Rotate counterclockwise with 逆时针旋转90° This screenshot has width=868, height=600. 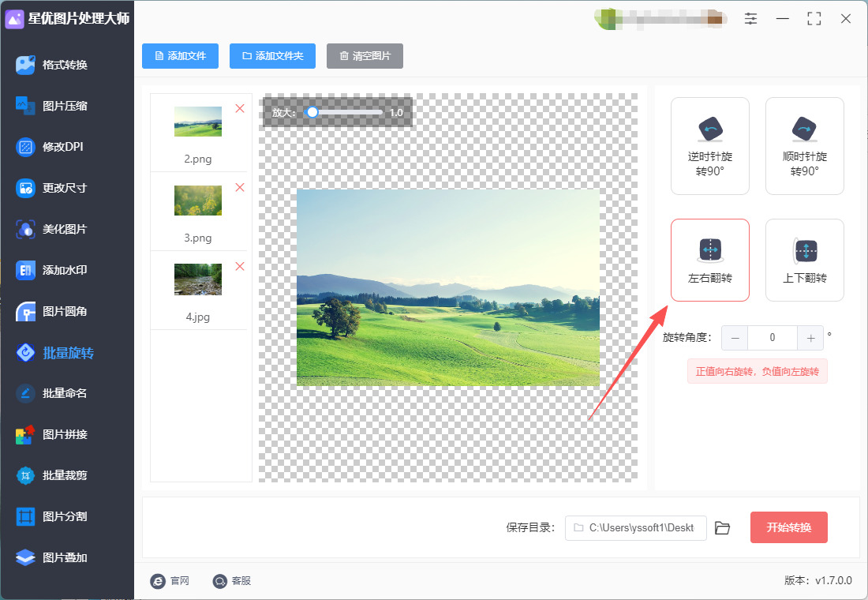[710, 146]
